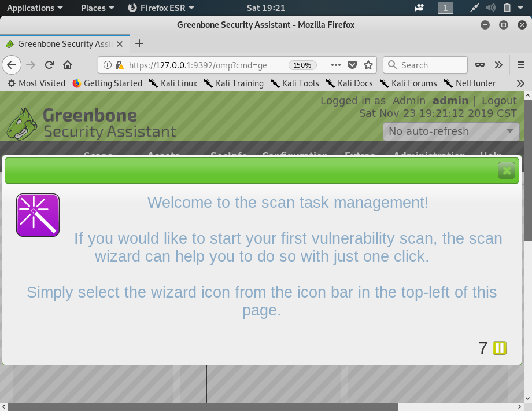Click the browser forward arrow
This screenshot has height=411, width=532.
point(31,64)
